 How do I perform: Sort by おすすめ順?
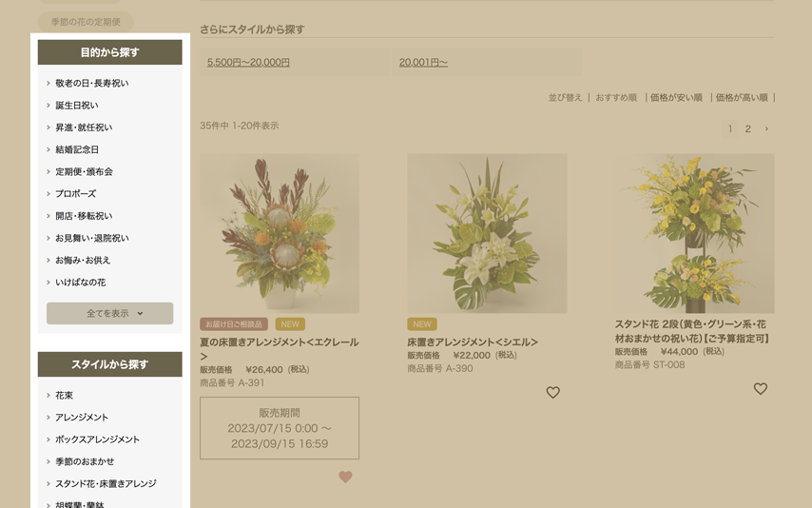pyautogui.click(x=616, y=98)
